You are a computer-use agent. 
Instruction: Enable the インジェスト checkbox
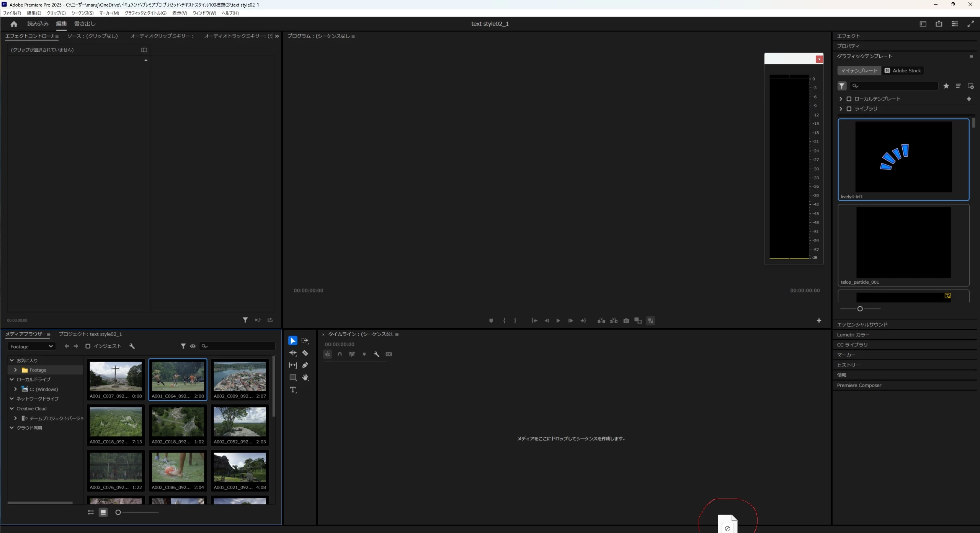coord(88,346)
